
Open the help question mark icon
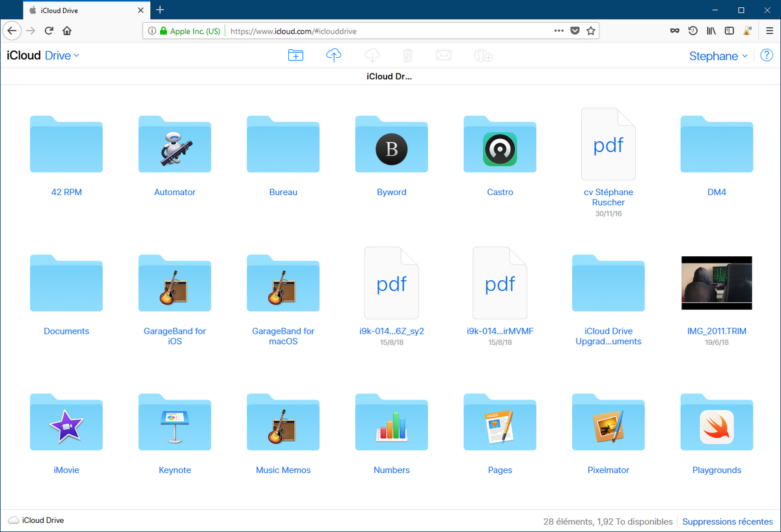tap(767, 55)
